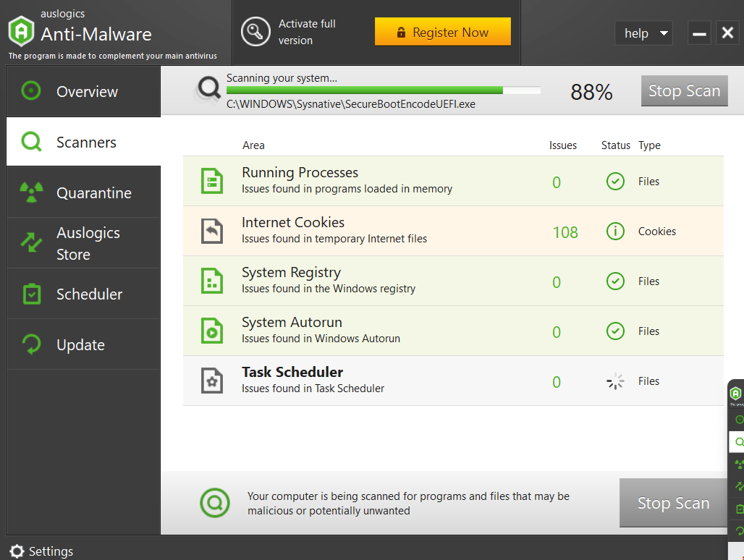Click the Internet Cookies row icon
744x560 pixels.
pos(211,231)
